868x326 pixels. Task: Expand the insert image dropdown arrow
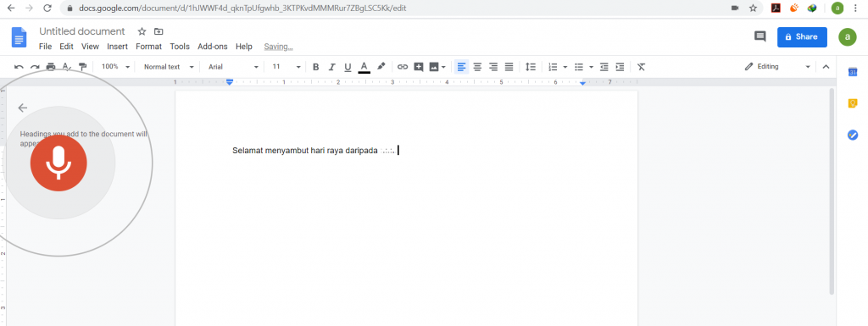(x=443, y=67)
